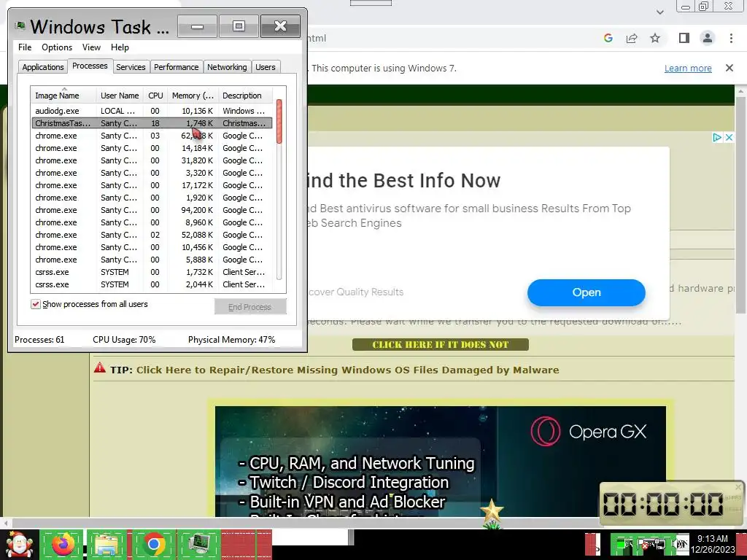Screen dimensions: 747x560
Task: Sort by CPU column header
Action: (155, 96)
